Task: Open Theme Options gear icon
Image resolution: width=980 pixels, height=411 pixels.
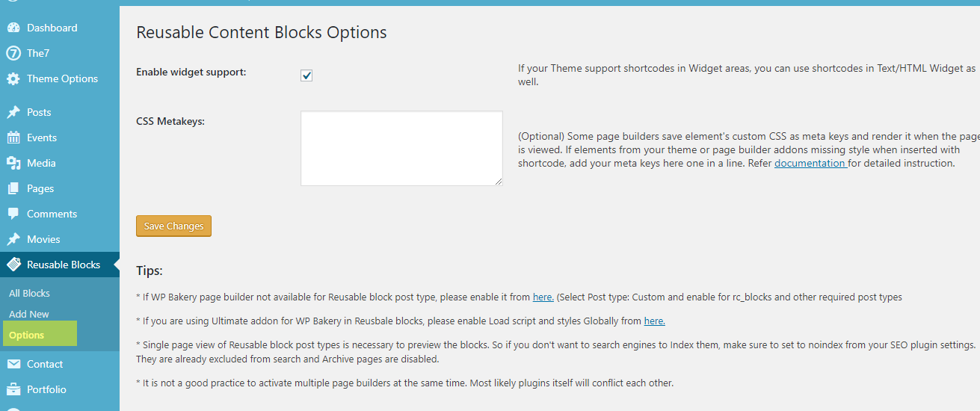Action: click(13, 78)
